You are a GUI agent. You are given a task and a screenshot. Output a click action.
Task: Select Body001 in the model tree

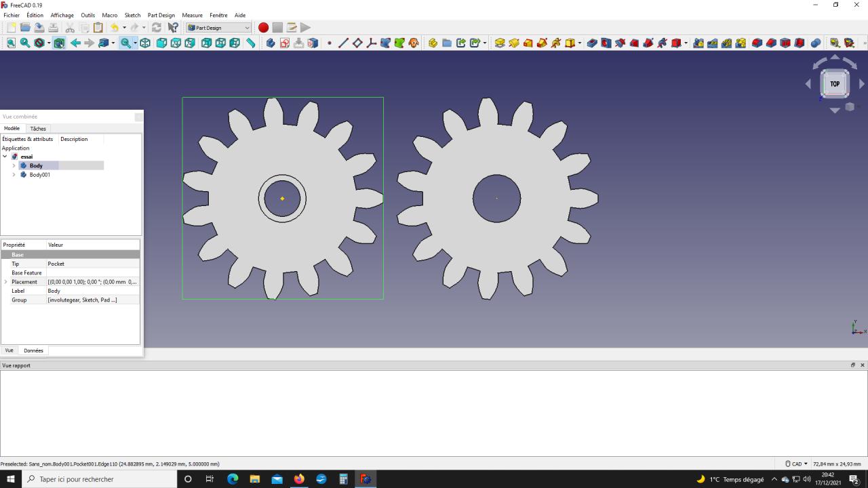click(x=39, y=175)
